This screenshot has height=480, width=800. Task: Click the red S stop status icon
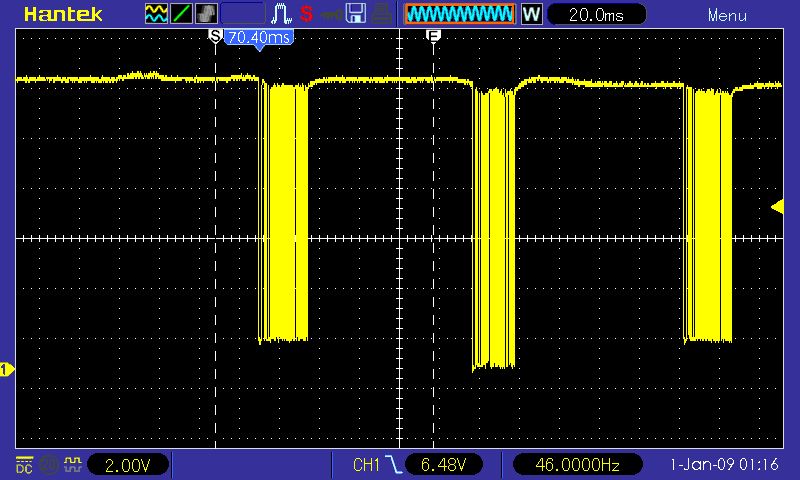[306, 14]
